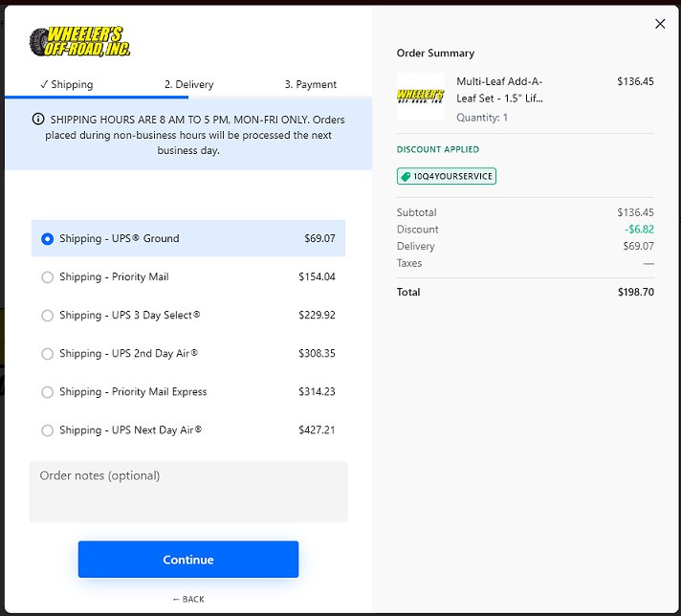Go to the Shipping step tab
This screenshot has height=616, width=681.
point(66,84)
